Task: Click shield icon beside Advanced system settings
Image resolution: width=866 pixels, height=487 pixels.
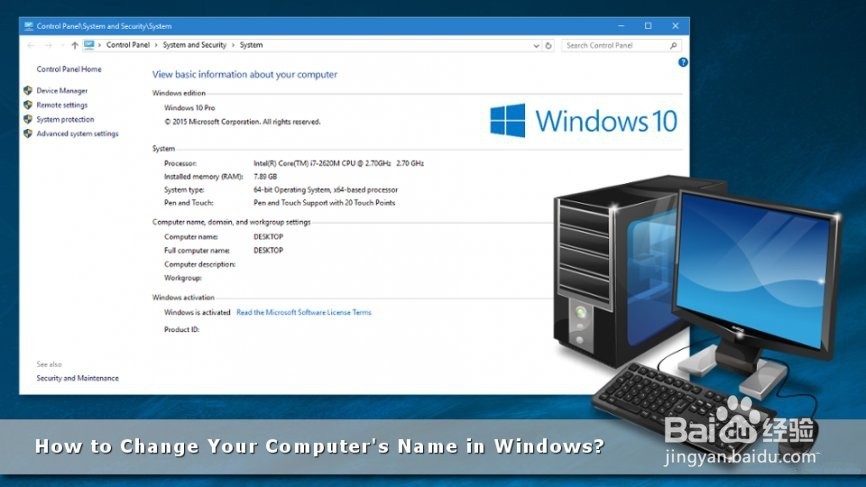Action: pos(28,134)
